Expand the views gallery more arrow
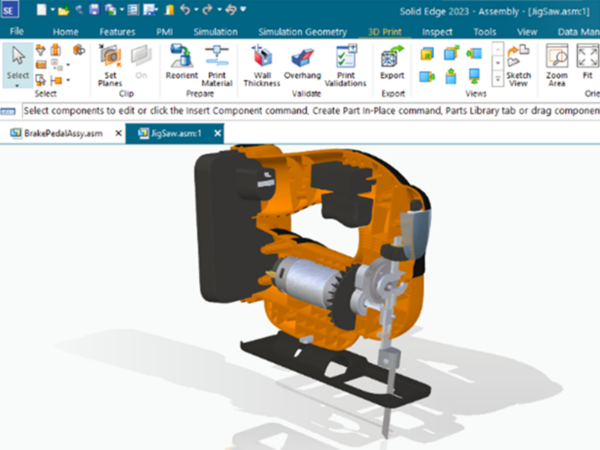Viewport: 600px width, 450px height. pyautogui.click(x=497, y=80)
